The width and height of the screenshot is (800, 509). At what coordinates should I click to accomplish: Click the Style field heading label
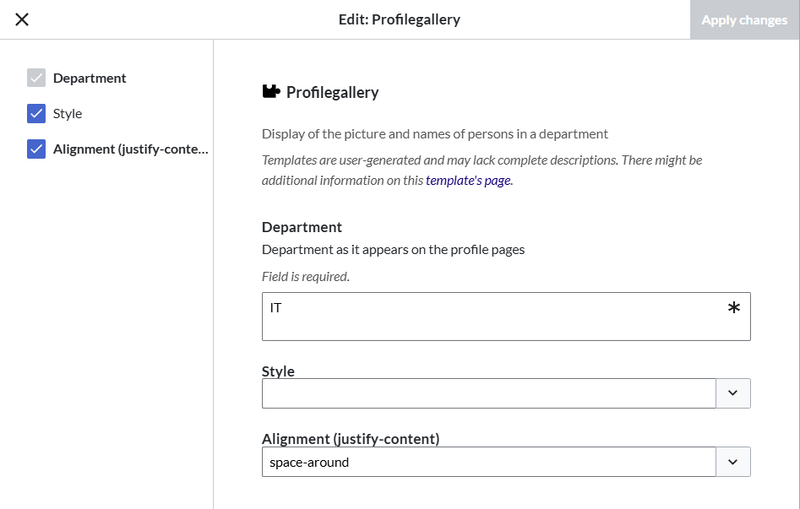coord(278,371)
